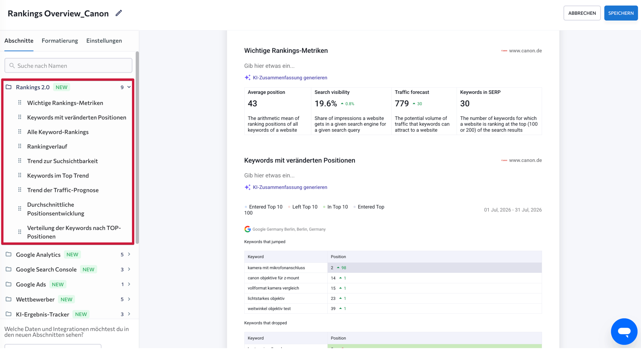Screen dimensions: 641x364
Task: Click the Google Analytics folder icon
Action: pos(9,254)
